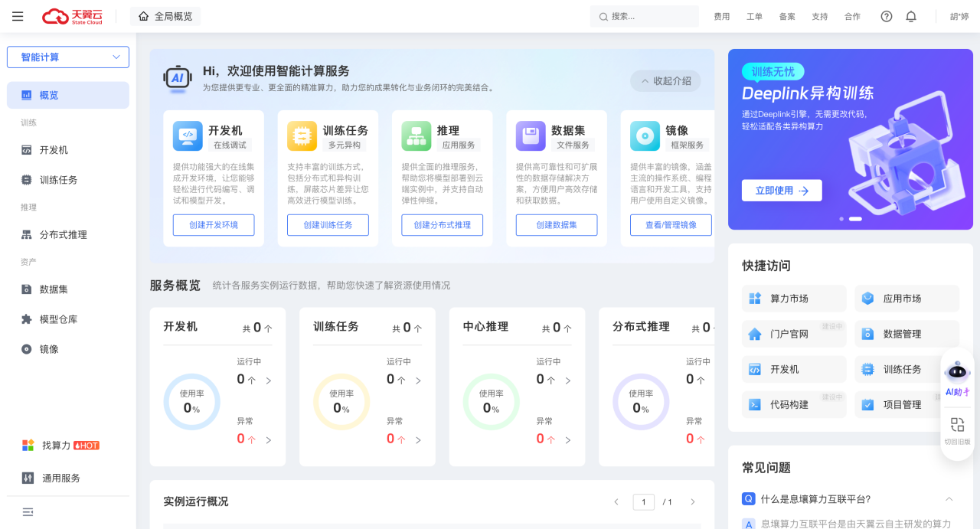
Task: Click in the top search field
Action: [x=645, y=16]
